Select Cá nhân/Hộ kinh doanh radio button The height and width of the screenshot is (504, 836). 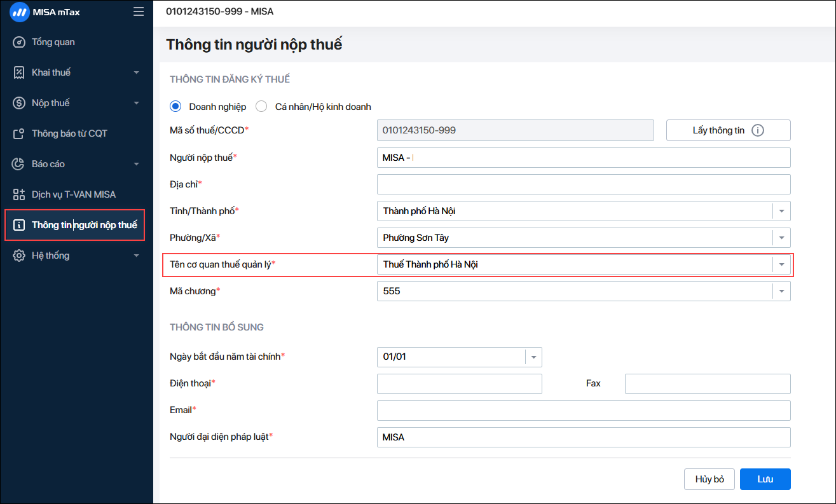coord(261,107)
